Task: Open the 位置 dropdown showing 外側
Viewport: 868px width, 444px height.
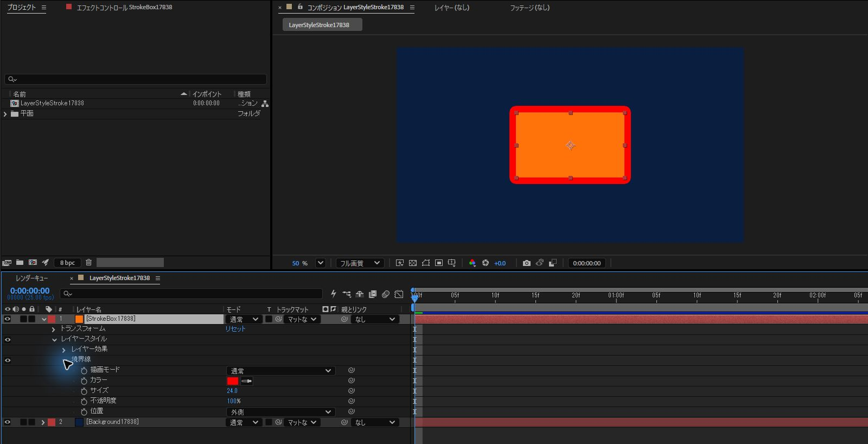Action: pos(280,412)
